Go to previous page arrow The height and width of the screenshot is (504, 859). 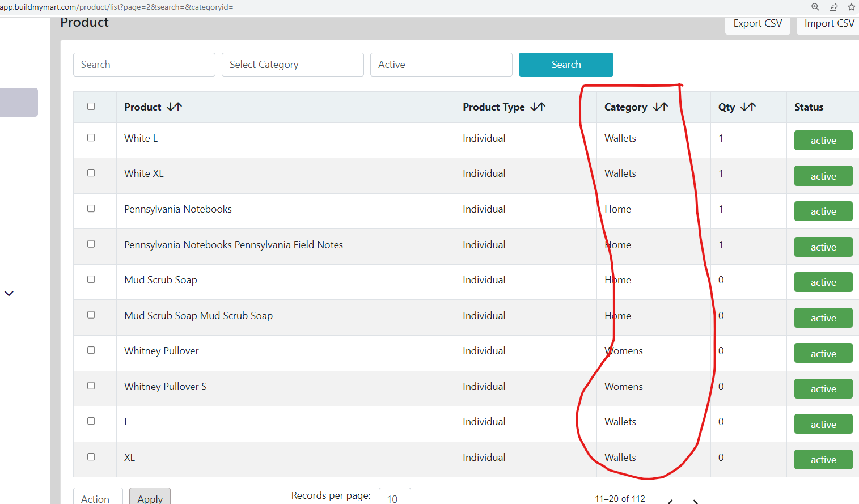671,501
